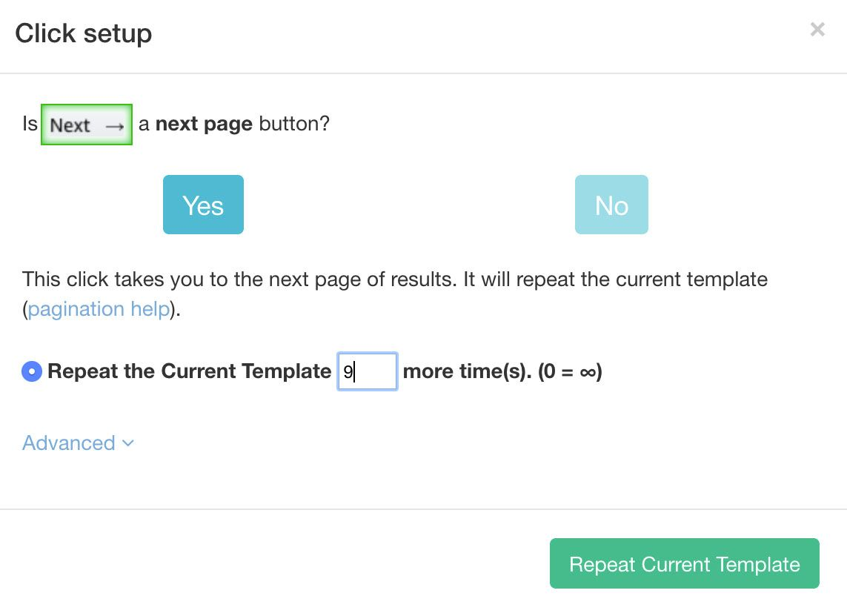847x616 pixels.
Task: Select the Repeat the Current Template radio
Action: pyautogui.click(x=32, y=372)
